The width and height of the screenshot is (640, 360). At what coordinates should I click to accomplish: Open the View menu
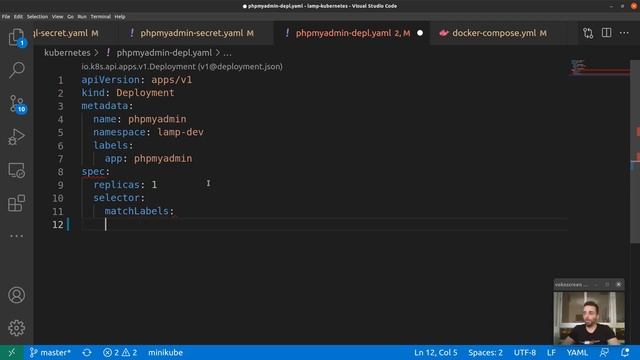[x=57, y=17]
